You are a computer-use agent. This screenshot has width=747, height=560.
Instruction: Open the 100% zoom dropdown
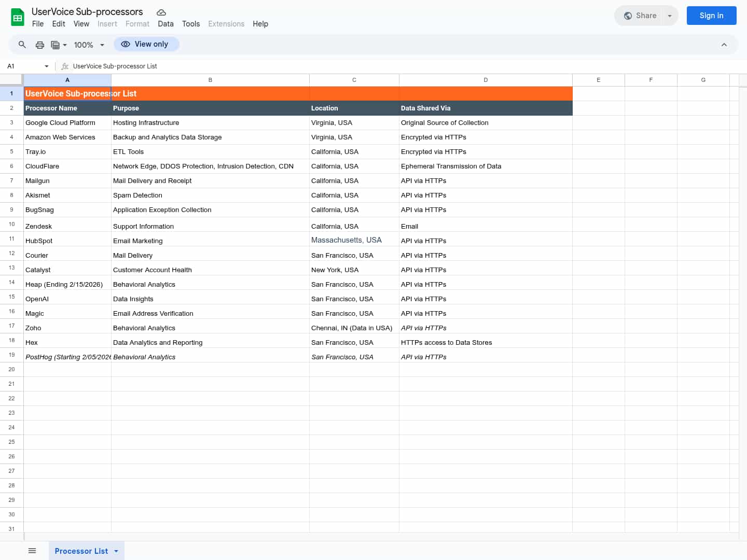click(x=89, y=45)
